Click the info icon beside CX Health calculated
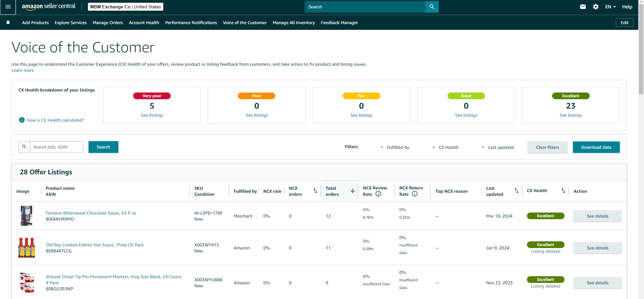Image resolution: width=644 pixels, height=299 pixels. (x=22, y=120)
